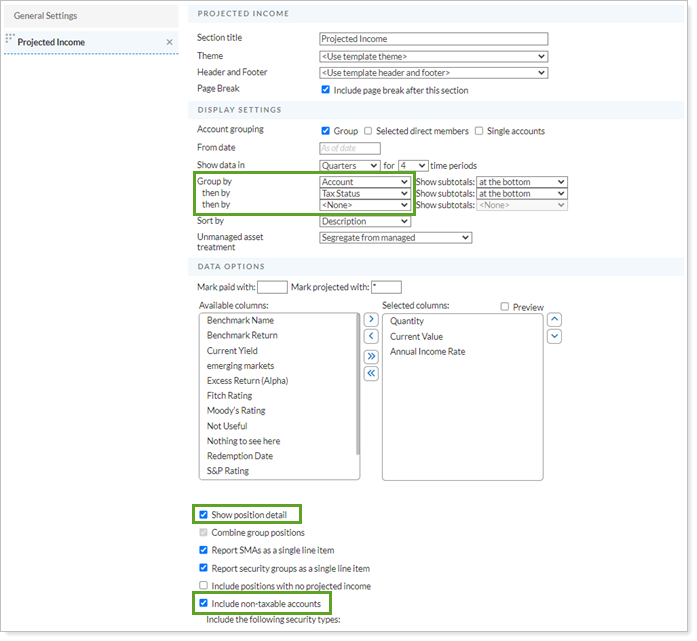
Task: Click the move left single arrow button
Action: (x=371, y=337)
